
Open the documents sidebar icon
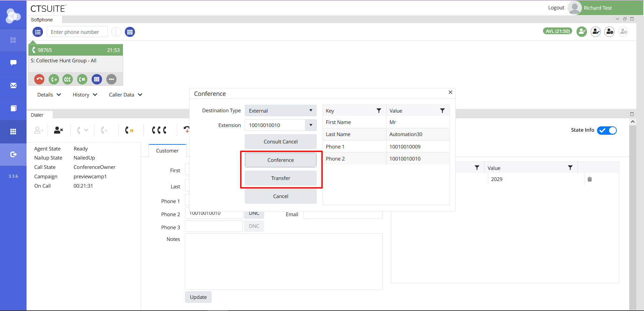pyautogui.click(x=13, y=109)
